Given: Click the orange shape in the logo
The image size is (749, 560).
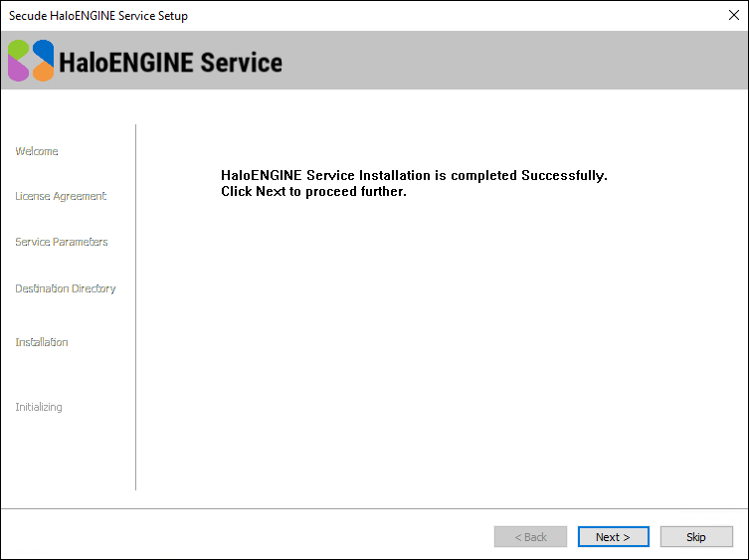Looking at the screenshot, I should point(43,72).
